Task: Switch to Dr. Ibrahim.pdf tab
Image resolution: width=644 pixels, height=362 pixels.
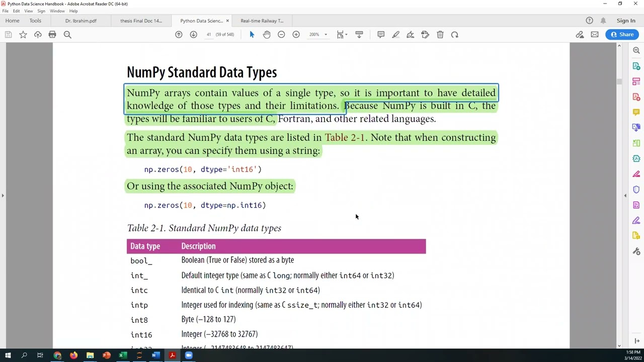Action: (x=81, y=21)
